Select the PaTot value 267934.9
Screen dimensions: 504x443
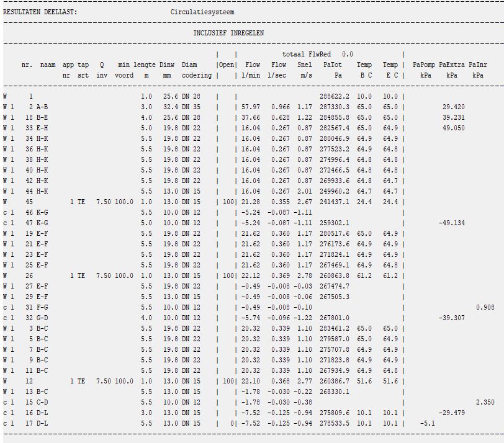pos(335,370)
